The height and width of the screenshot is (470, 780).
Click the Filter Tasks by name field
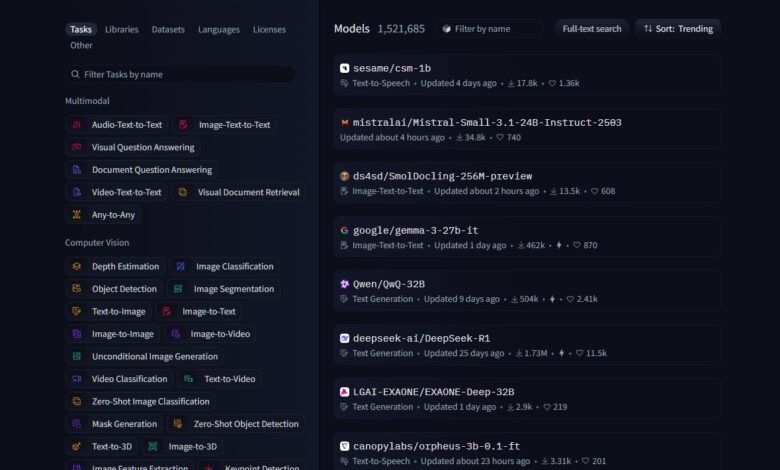point(180,74)
